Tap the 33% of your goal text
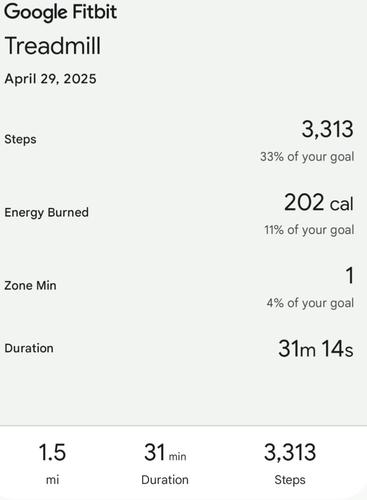 pos(307,157)
